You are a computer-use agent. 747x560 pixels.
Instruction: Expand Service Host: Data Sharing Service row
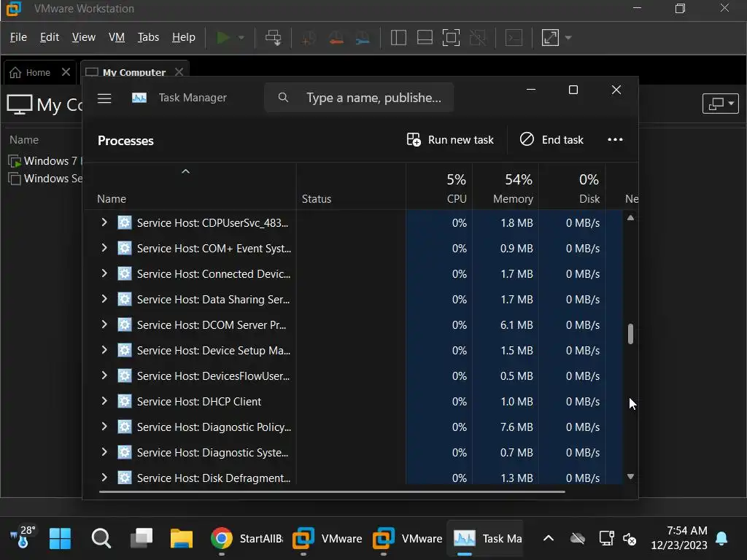(104, 298)
